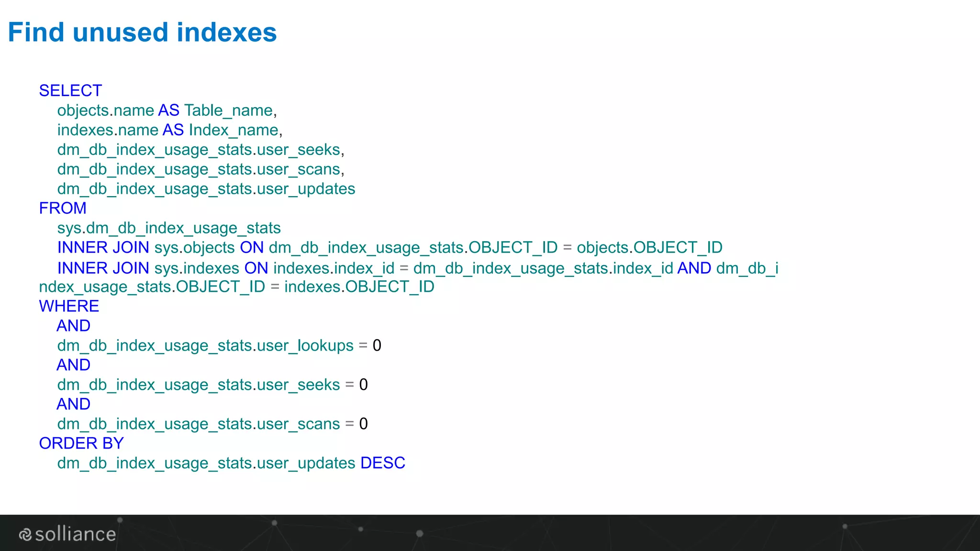The width and height of the screenshot is (980, 551).
Task: Click the 'user_seeks = 0' condition
Action: [212, 385]
